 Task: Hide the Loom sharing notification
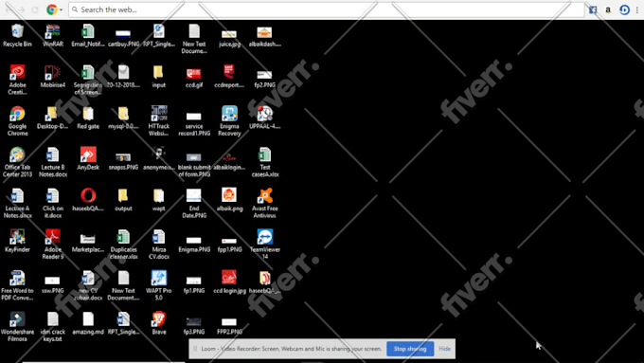tap(444, 349)
